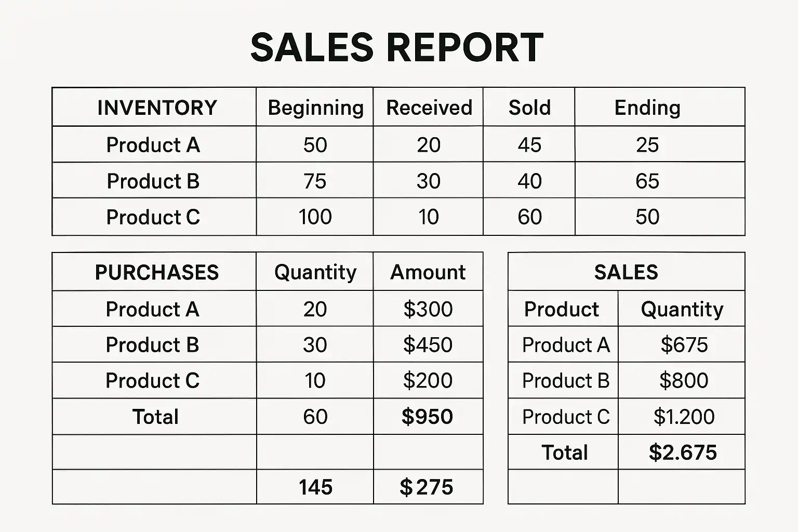Image resolution: width=798 pixels, height=532 pixels.
Task: Select Product B's sold value 40
Action: coord(529,181)
